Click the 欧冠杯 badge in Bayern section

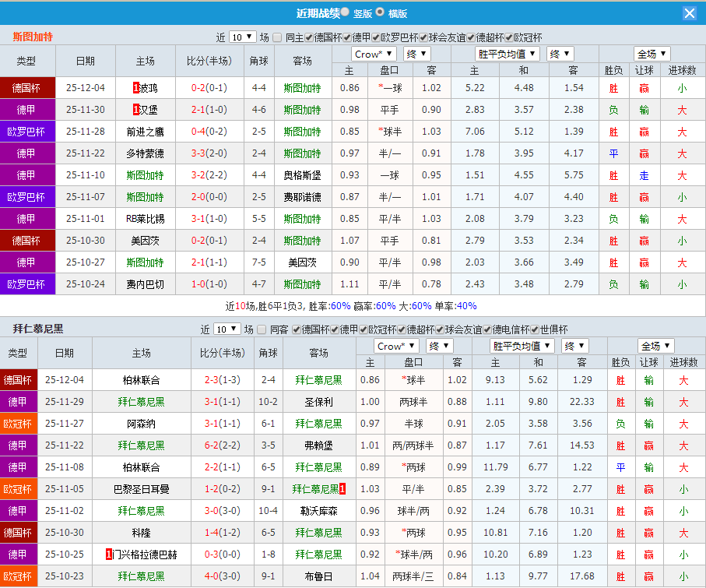18,424
